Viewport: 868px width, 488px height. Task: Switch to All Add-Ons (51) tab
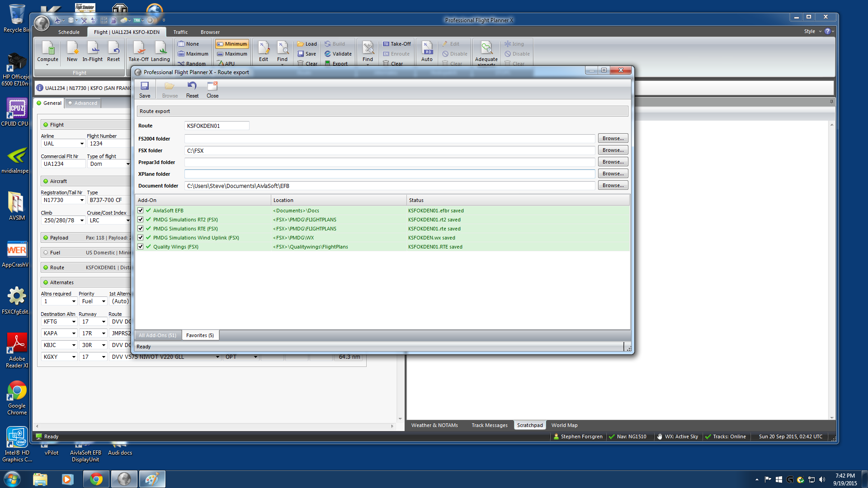coord(157,335)
